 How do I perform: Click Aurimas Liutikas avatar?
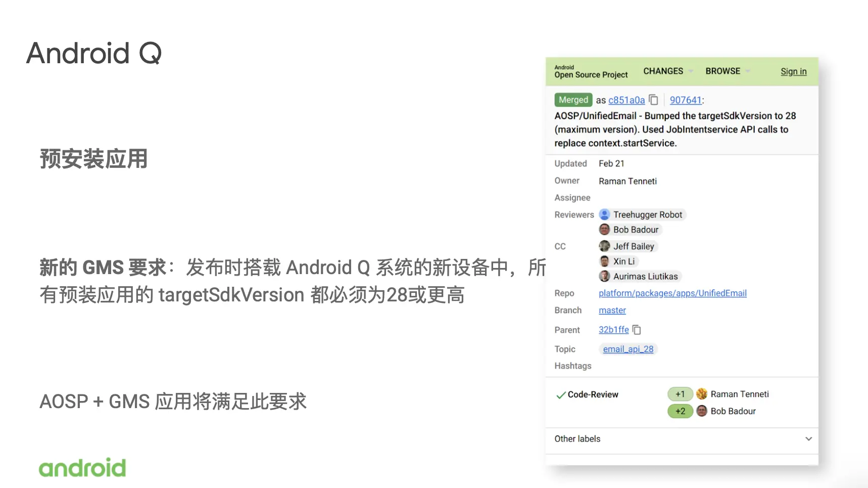(605, 276)
